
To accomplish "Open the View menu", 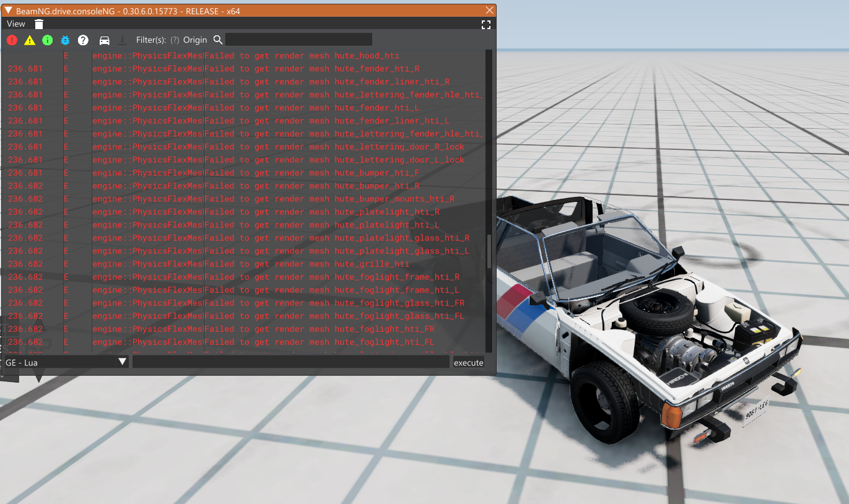I will point(16,24).
